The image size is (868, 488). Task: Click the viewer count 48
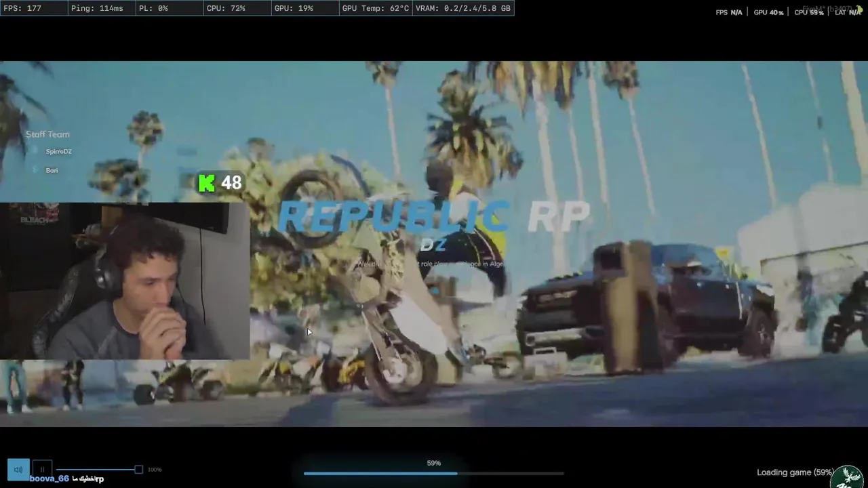coord(231,183)
